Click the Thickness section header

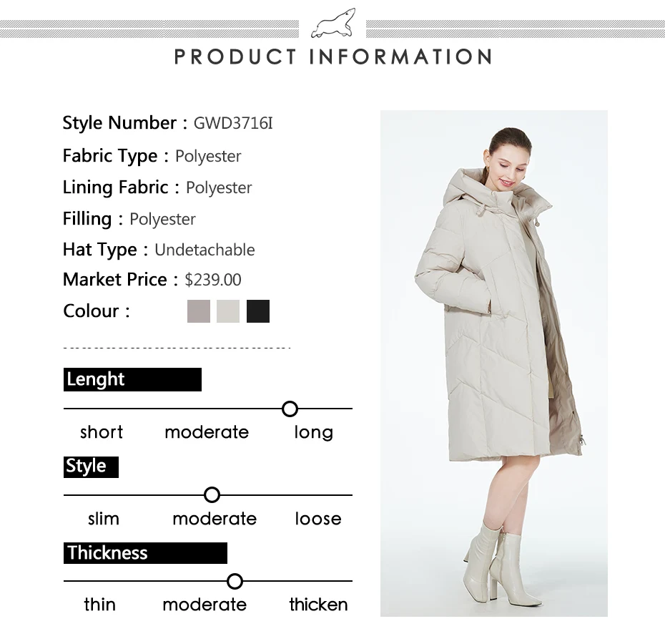(x=145, y=553)
